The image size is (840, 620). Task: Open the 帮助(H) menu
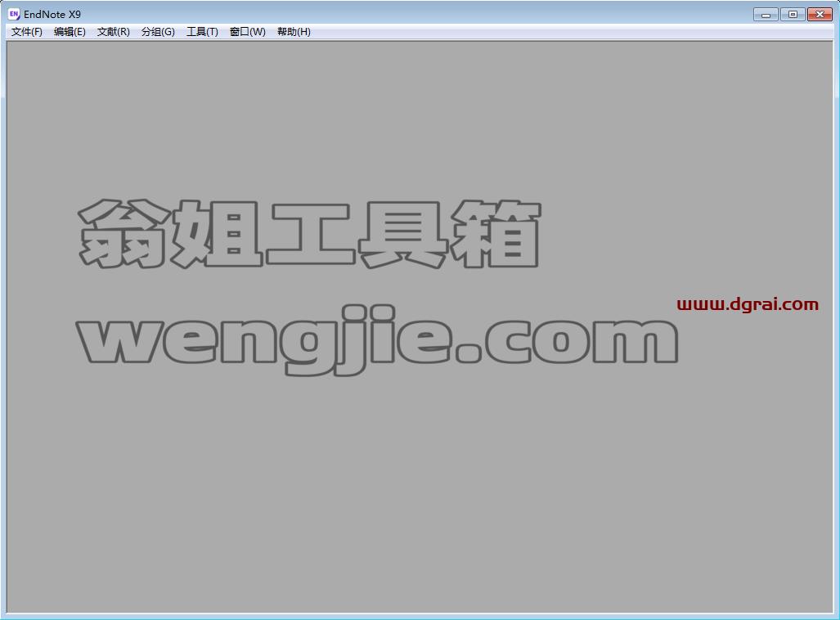click(x=294, y=32)
